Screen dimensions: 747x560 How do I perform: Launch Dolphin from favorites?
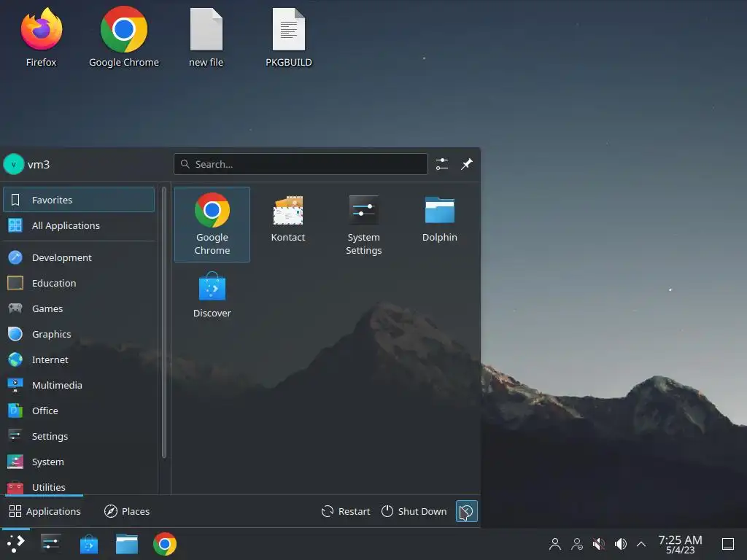pos(439,225)
